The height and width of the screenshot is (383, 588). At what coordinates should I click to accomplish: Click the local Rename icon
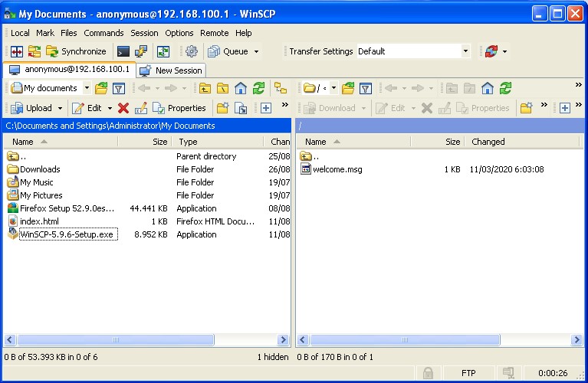[140, 108]
